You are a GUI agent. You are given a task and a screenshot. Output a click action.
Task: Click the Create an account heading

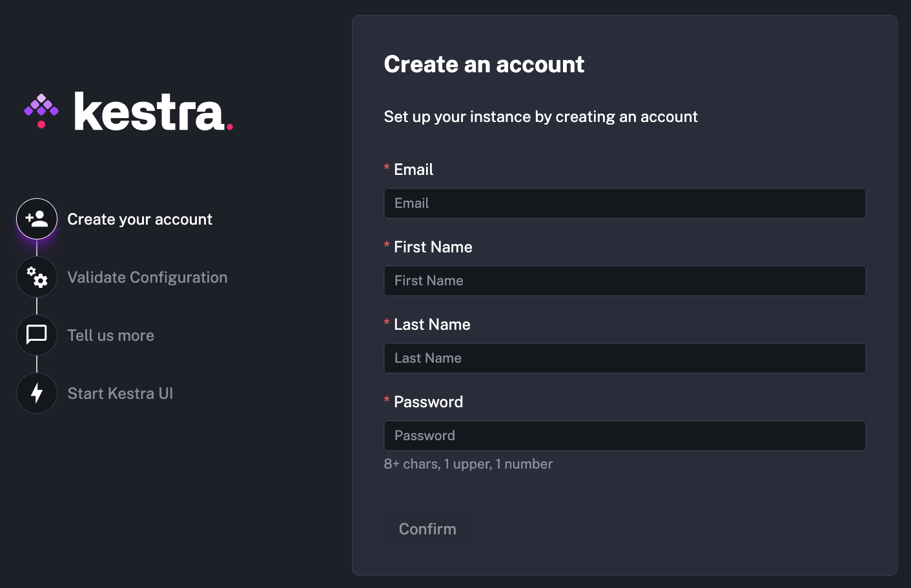click(x=484, y=64)
